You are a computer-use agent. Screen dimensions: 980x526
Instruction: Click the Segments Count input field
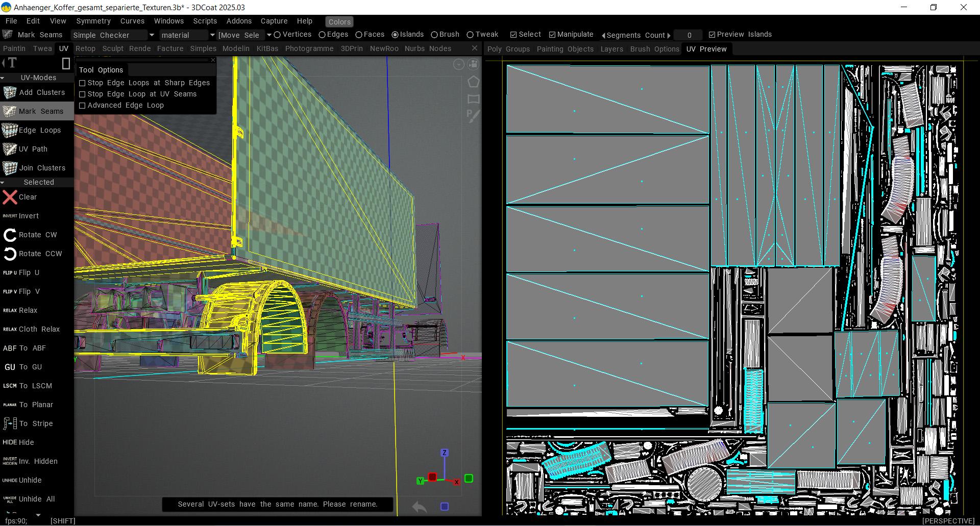pos(689,35)
